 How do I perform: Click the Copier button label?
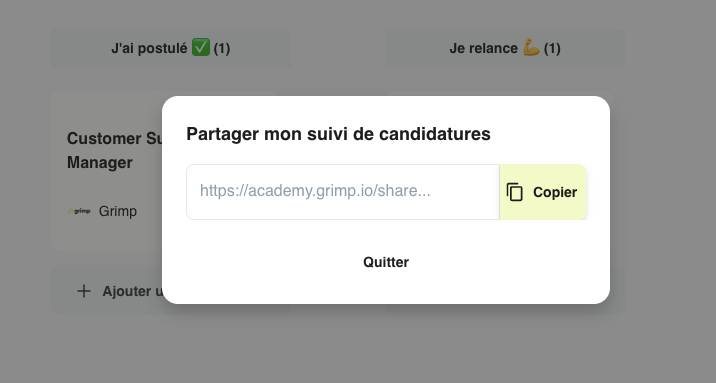555,192
